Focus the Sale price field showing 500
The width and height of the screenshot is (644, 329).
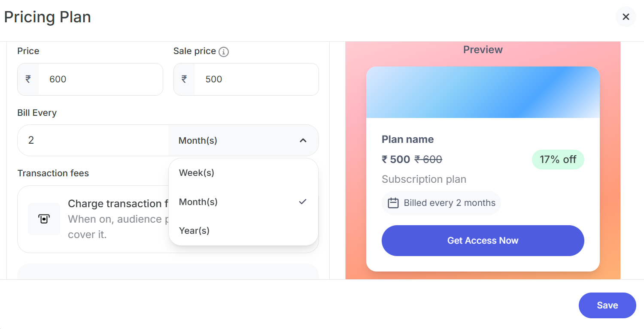coord(257,79)
